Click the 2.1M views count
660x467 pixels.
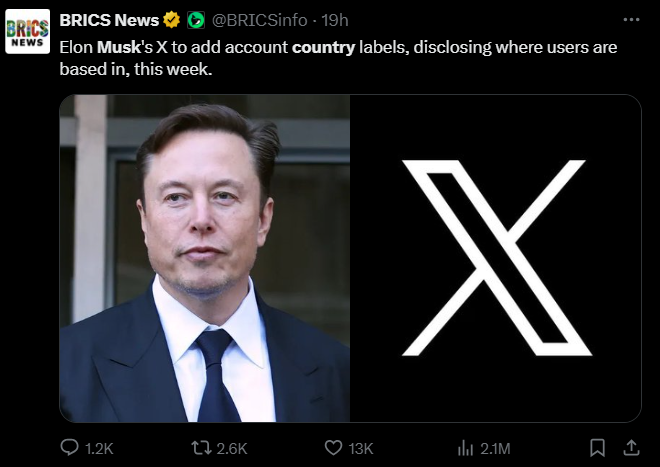496,448
